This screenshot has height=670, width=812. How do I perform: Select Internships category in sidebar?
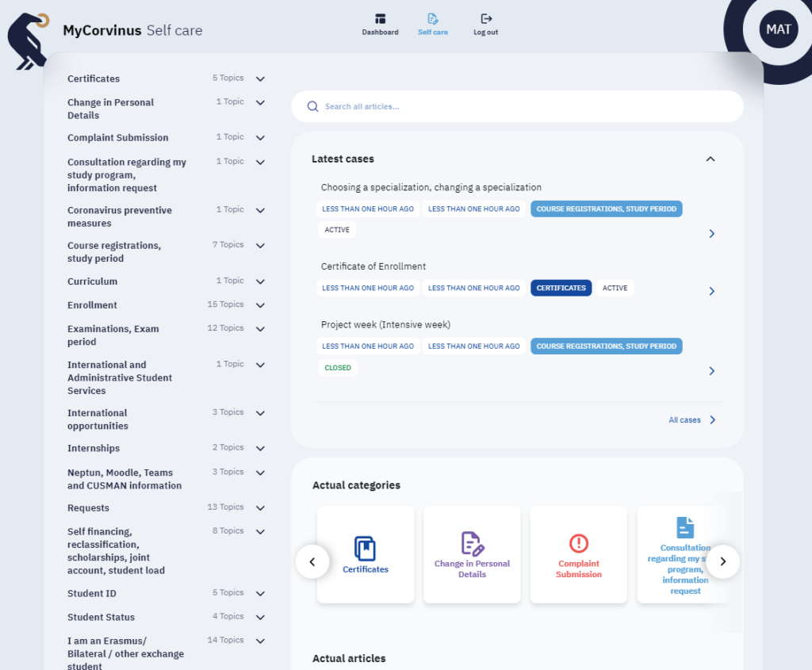click(x=94, y=449)
